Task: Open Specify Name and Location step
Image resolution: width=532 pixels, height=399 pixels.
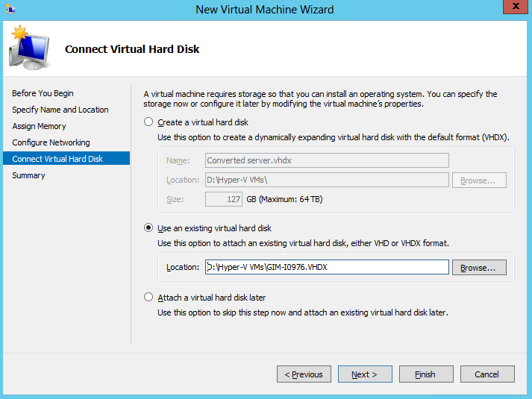Action: [x=60, y=110]
